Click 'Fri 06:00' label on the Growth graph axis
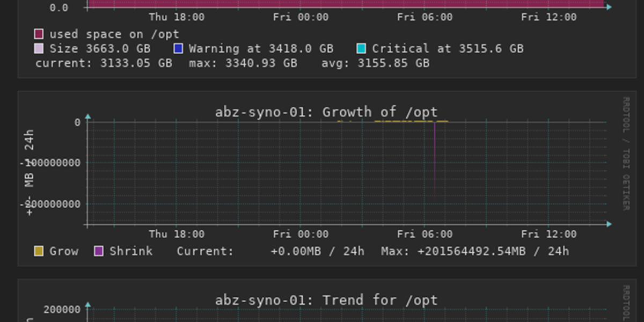 pos(425,235)
